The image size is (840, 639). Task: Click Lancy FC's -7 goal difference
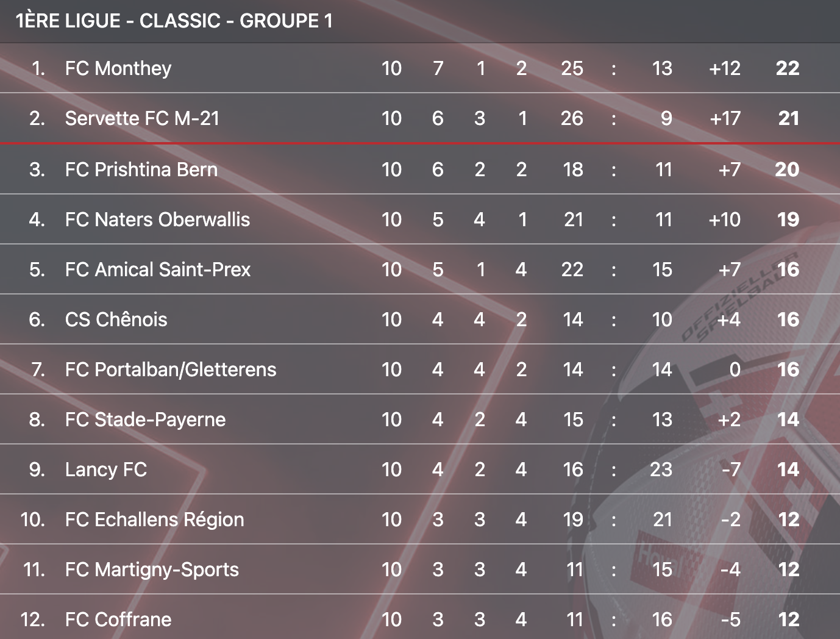[730, 469]
